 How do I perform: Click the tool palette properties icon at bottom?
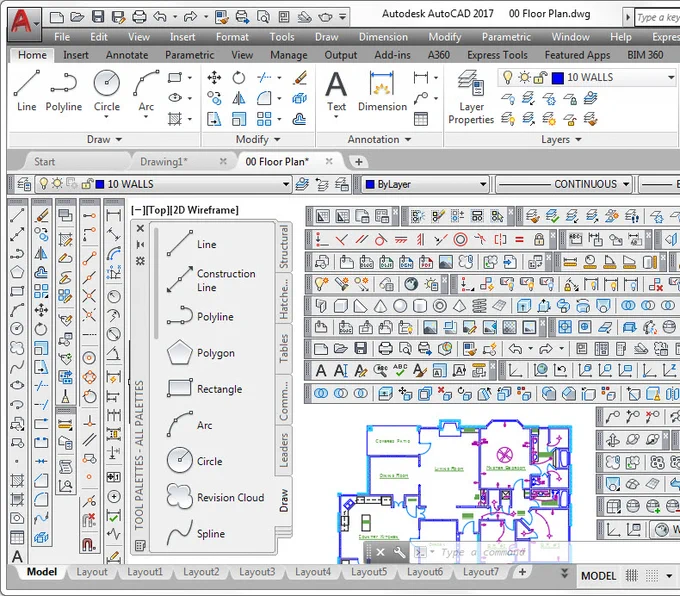[x=140, y=545]
